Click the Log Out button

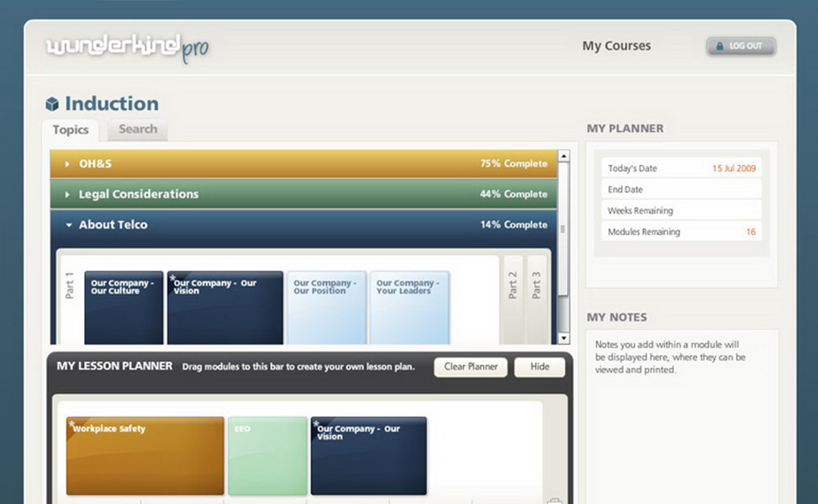(741, 46)
